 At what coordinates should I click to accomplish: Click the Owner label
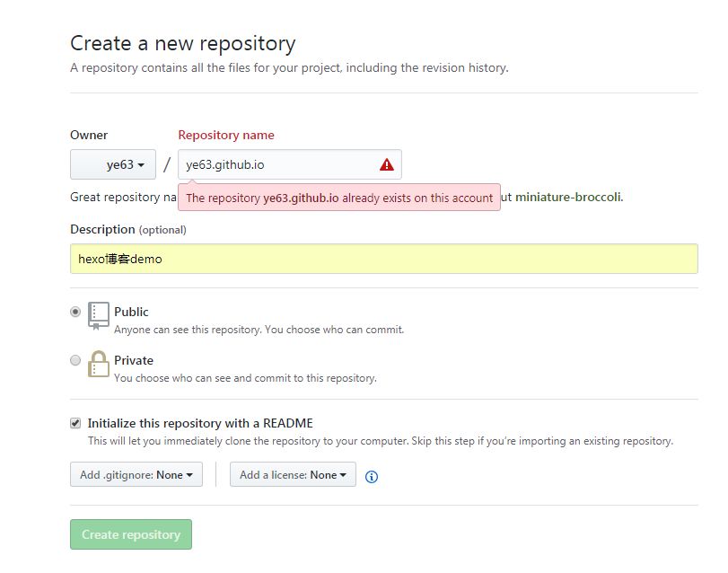[x=89, y=135]
